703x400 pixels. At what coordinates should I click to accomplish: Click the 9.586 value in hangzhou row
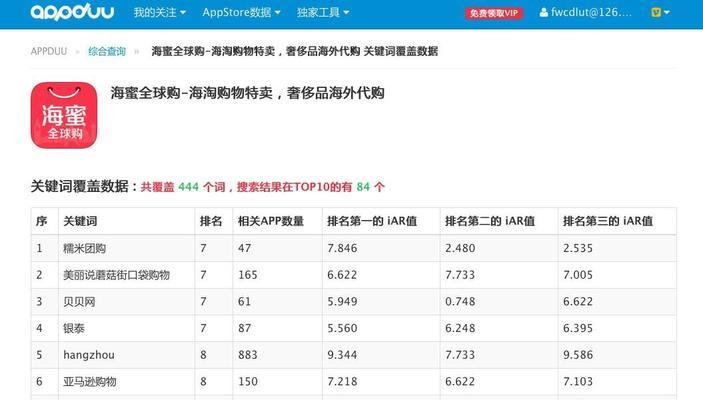pyautogui.click(x=578, y=355)
